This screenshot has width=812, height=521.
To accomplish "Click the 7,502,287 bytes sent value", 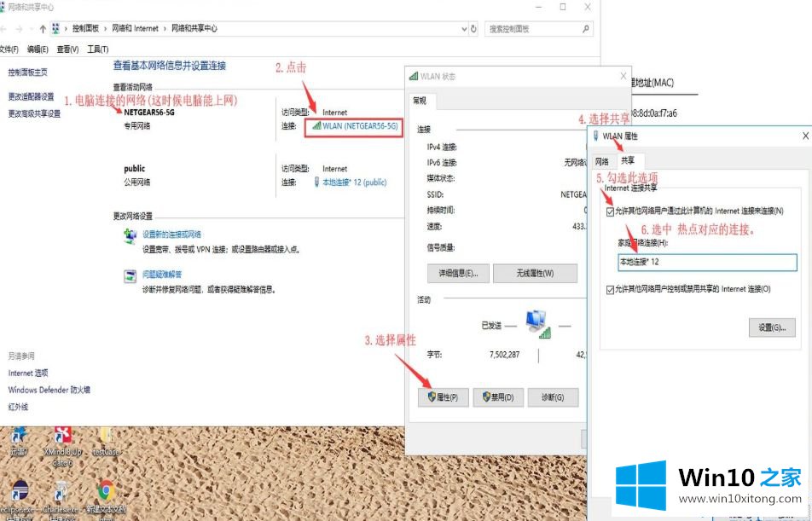I will (504, 355).
